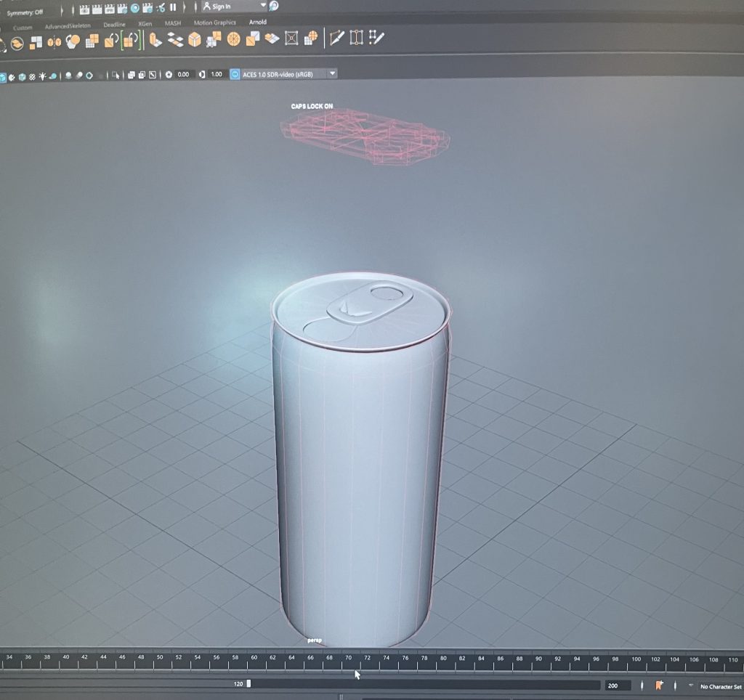Viewport: 744px width, 700px height.
Task: Switch to the Deadline shelf tab
Action: (x=114, y=25)
